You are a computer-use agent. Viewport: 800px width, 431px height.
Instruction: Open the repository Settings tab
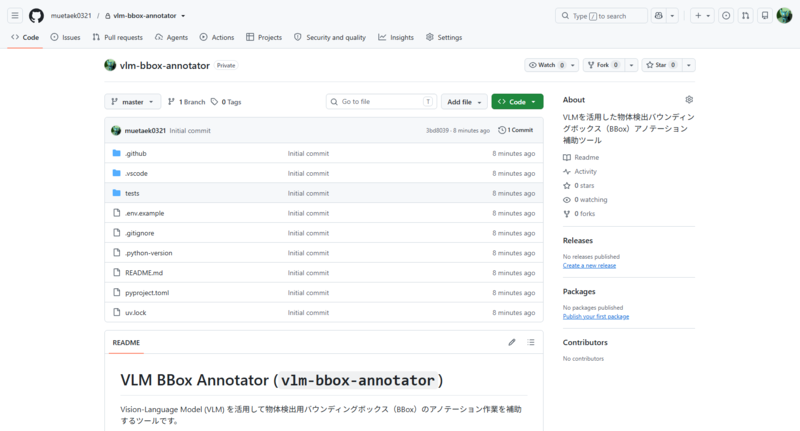[x=444, y=37]
